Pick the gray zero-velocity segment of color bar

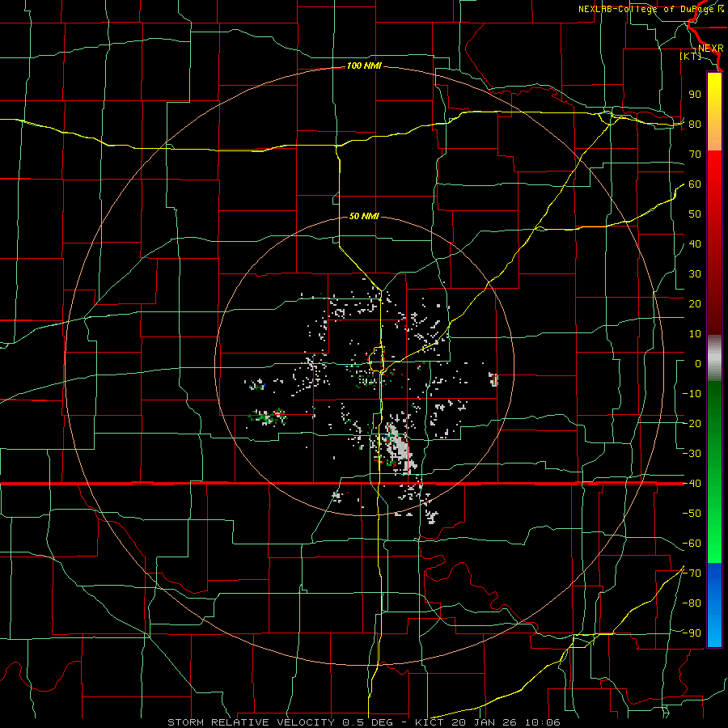[714, 358]
